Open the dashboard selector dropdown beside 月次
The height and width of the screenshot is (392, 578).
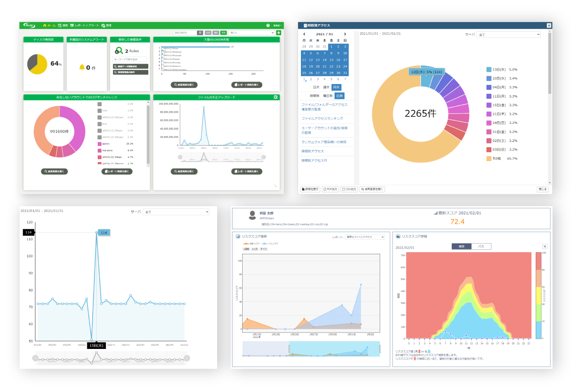click(252, 33)
